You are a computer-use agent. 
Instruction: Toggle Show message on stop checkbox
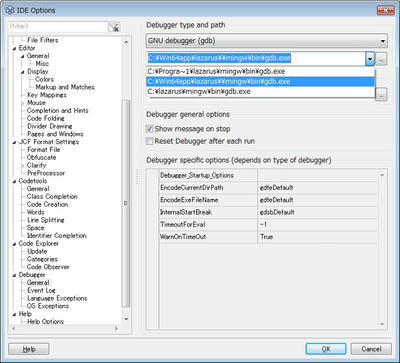(149, 129)
